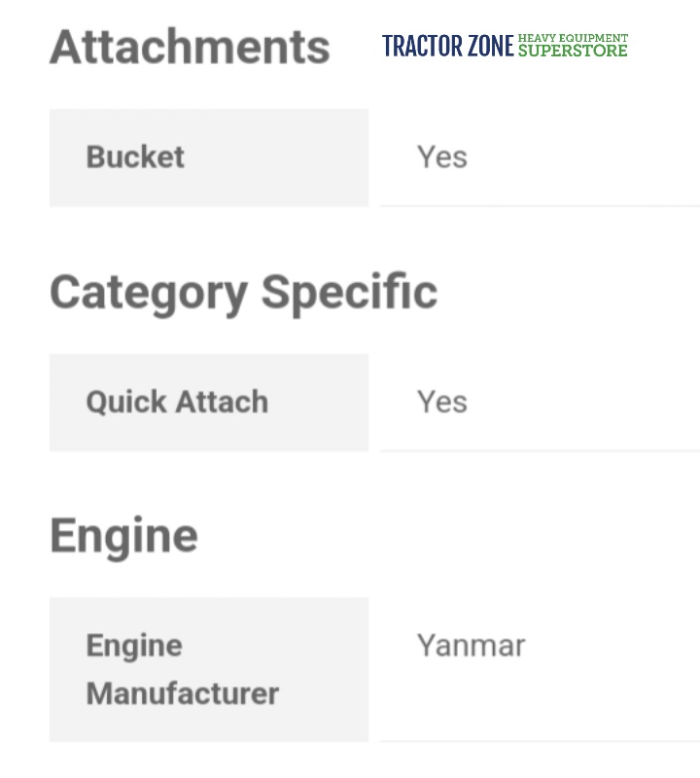
Task: Click the word Quick in Quick Attach
Action: tap(121, 403)
